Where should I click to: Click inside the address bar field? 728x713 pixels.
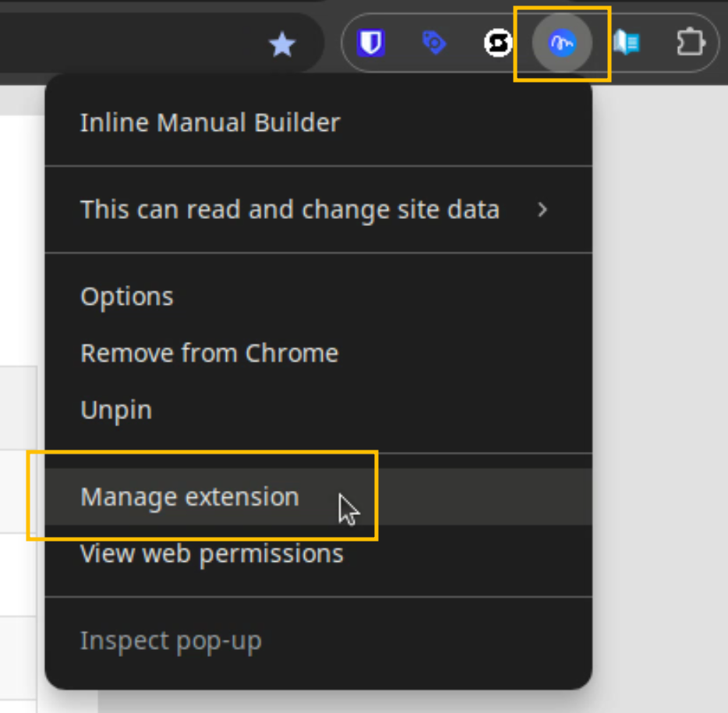pos(117,44)
